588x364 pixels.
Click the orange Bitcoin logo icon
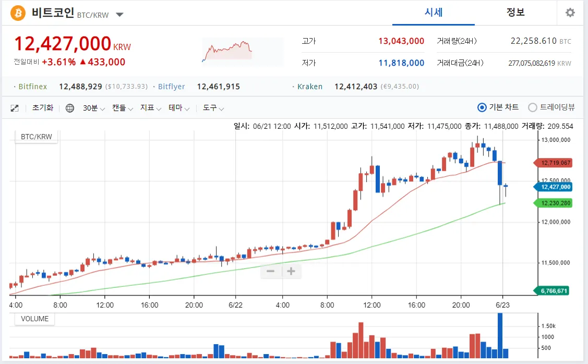click(x=18, y=13)
